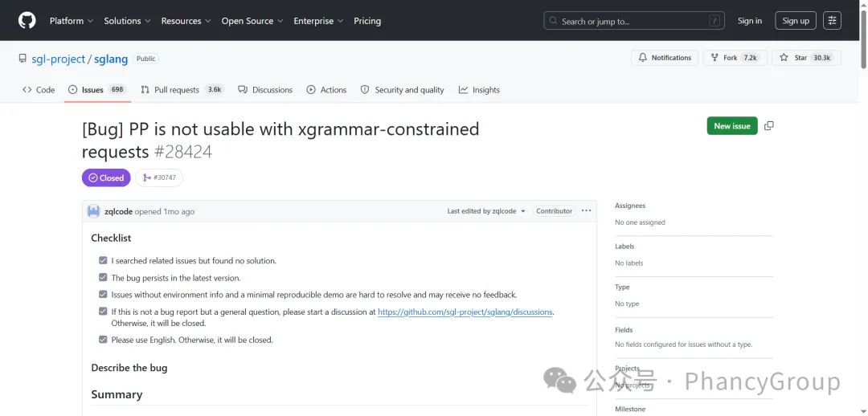Switch to the Insights tab
Image resolution: width=868 pixels, height=416 pixels.
pos(479,90)
